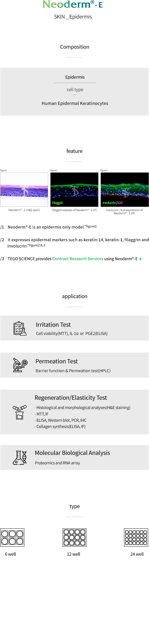
Task: Click the Human Epidermal Keratinocytes text
Action: [x=75, y=103]
